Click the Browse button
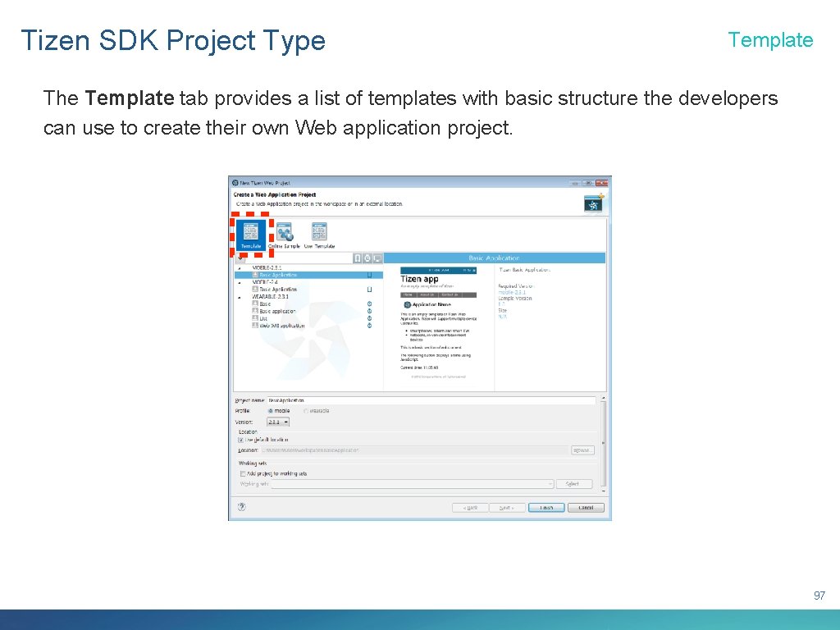840x630 pixels. (582, 450)
